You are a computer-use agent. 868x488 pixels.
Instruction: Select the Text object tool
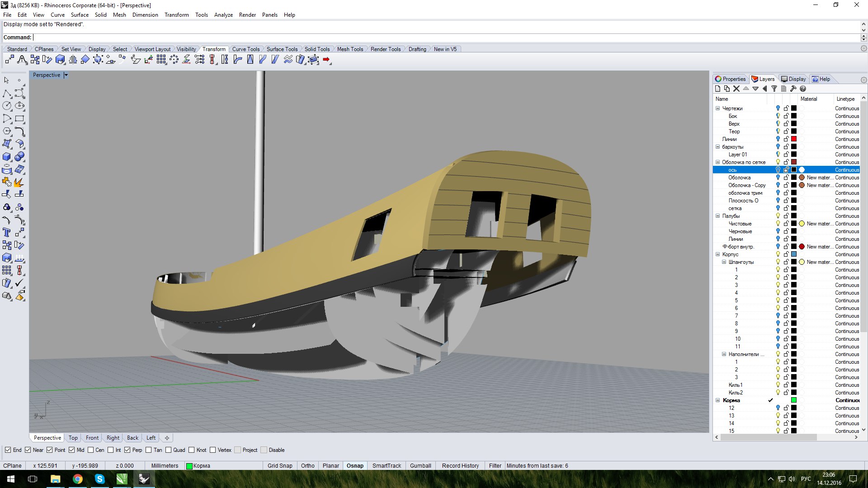click(x=7, y=232)
